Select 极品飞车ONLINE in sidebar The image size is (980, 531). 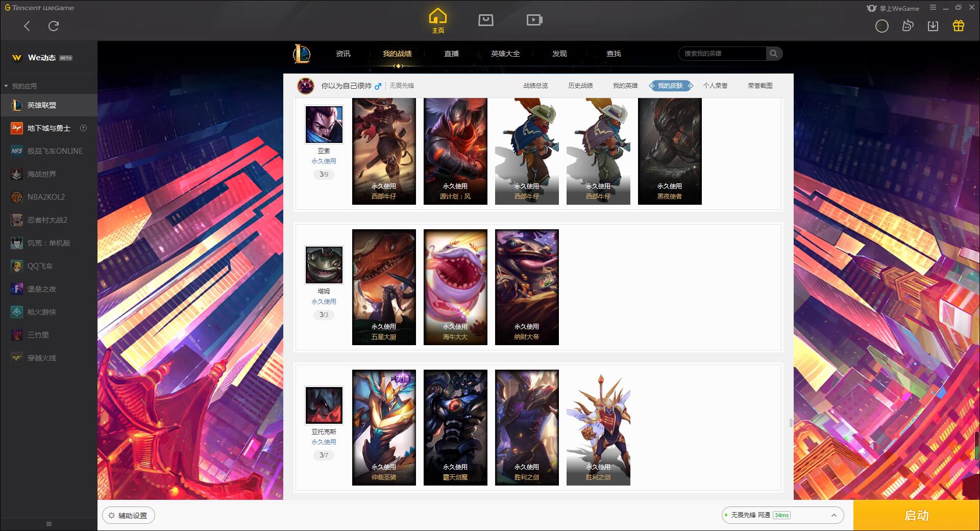click(48, 151)
